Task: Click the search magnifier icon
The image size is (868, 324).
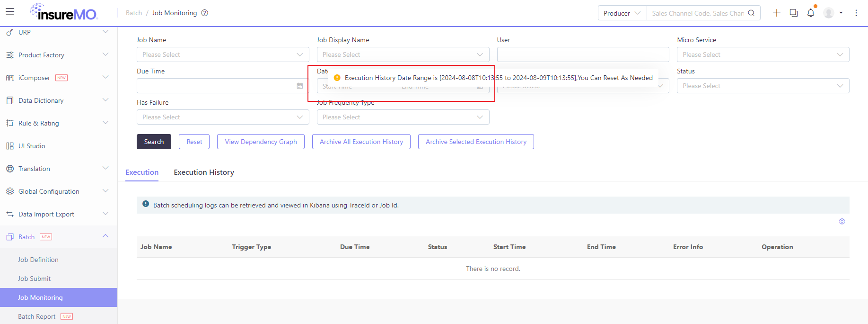Action: (x=751, y=13)
